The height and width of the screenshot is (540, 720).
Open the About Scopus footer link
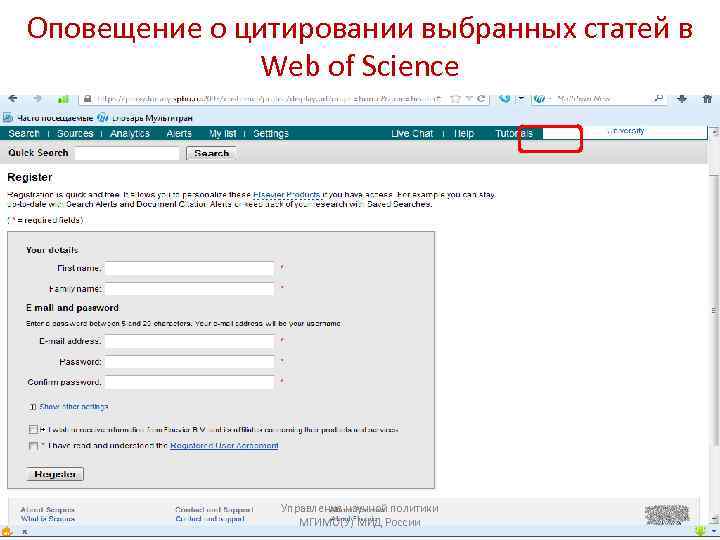point(47,510)
